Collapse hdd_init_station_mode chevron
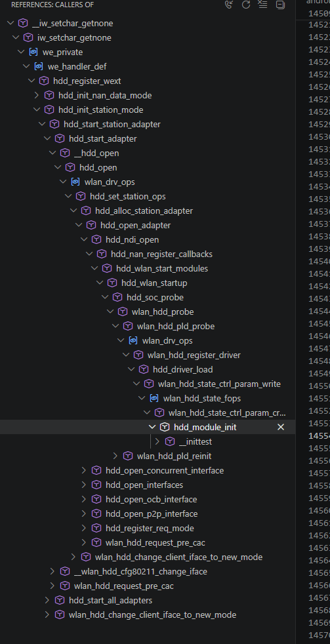 (x=37, y=110)
